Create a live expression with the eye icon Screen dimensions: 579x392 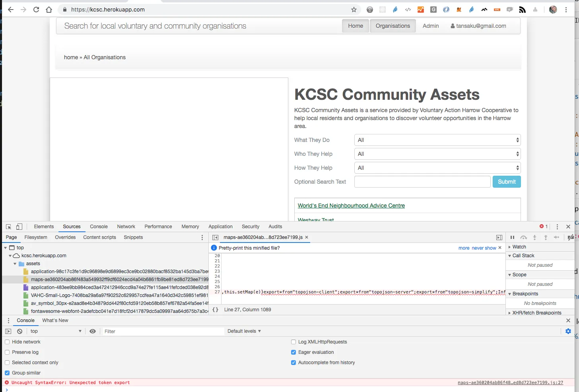click(93, 331)
